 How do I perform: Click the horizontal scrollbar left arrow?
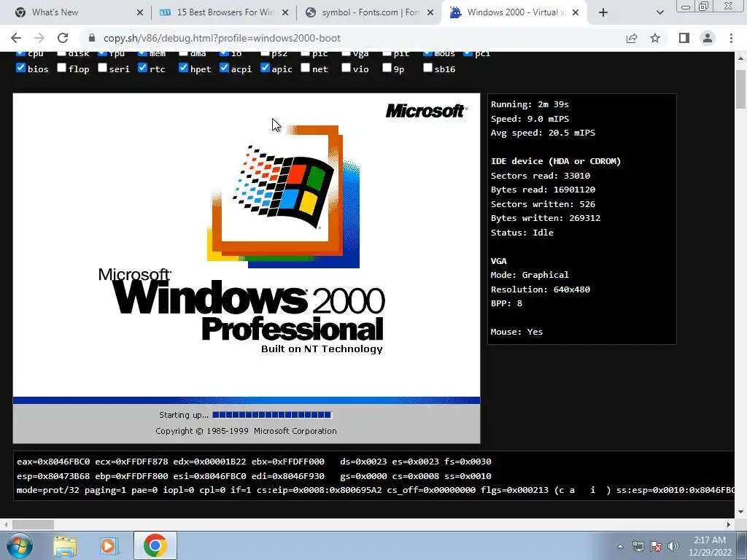5,524
